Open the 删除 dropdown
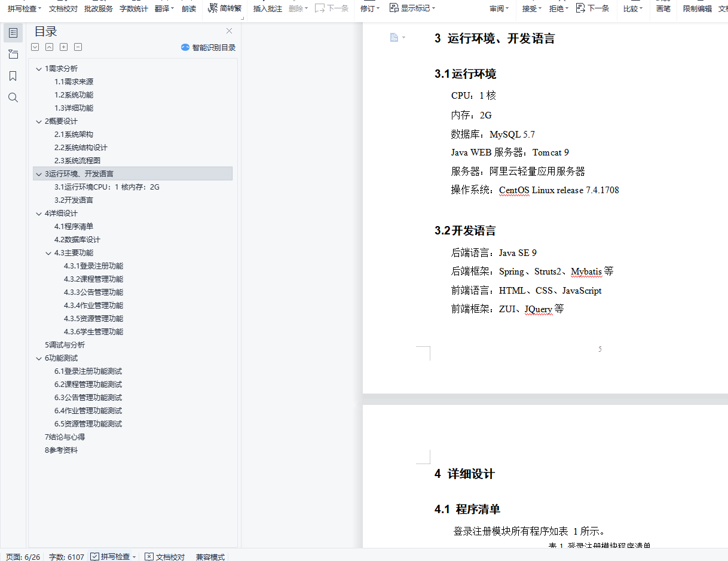 (x=298, y=9)
